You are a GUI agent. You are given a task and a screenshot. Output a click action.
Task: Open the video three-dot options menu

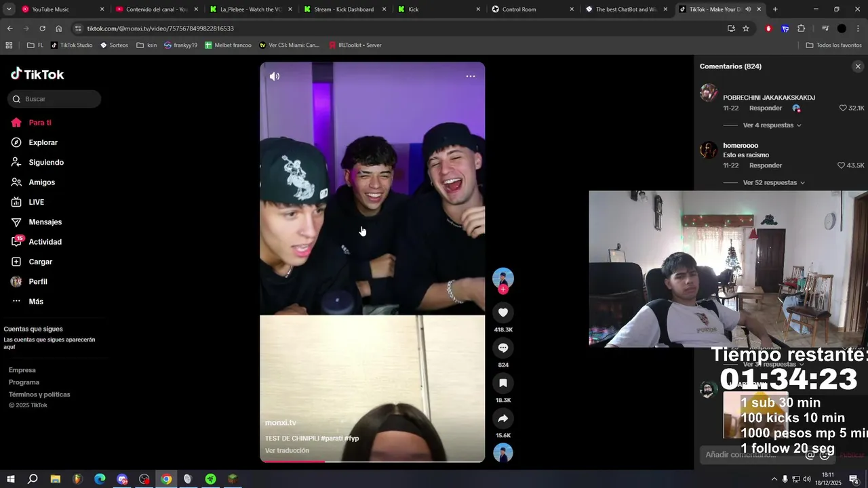click(x=470, y=77)
